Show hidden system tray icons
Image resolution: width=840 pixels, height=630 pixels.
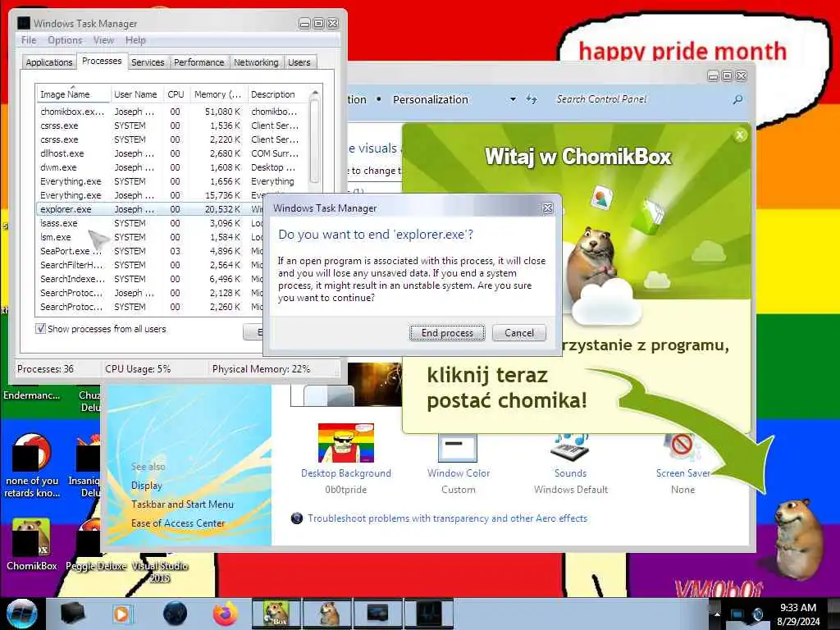(x=717, y=614)
